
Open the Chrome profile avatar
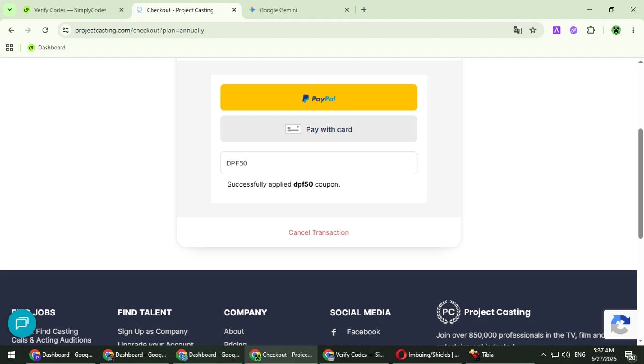(616, 30)
